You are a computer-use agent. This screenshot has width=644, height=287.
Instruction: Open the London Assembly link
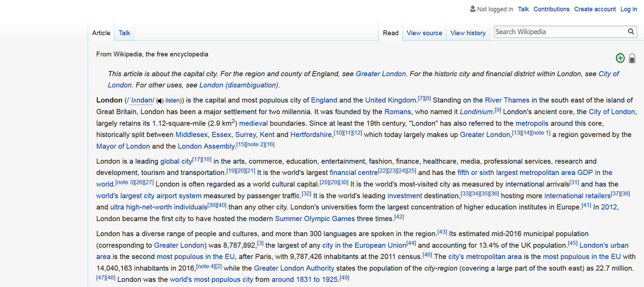pos(206,146)
